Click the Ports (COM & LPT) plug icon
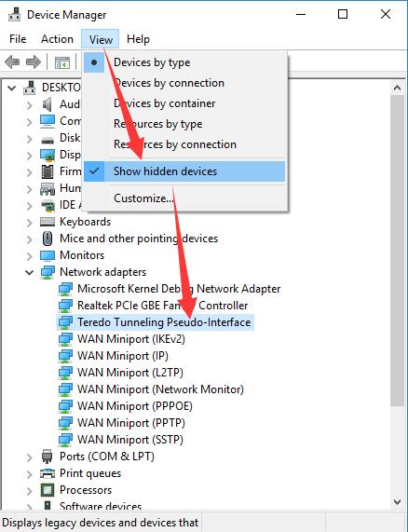Image resolution: width=408 pixels, height=532 pixels. point(48,457)
